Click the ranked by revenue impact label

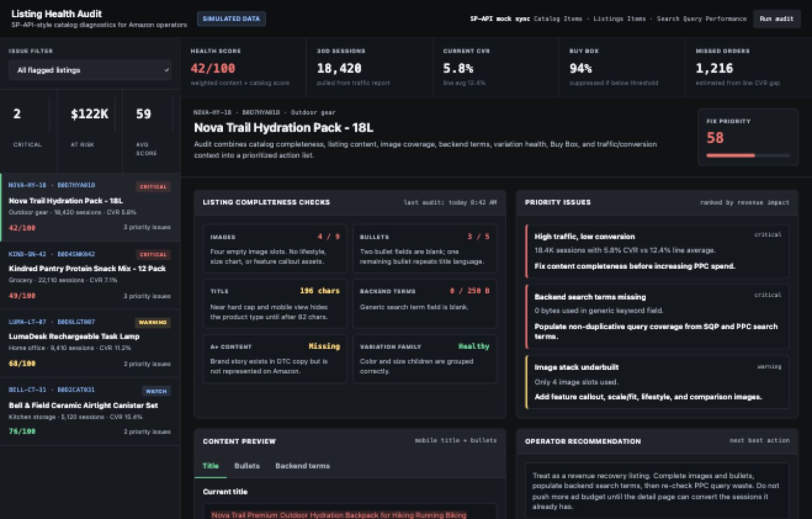(744, 202)
